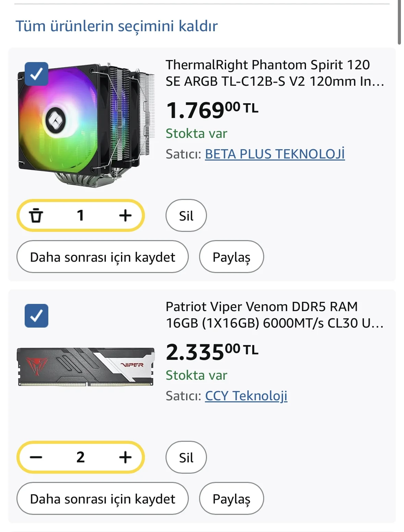Open seller BETA PLUS TEKNOLOJİ link
This screenshot has width=404, height=532.
[x=274, y=154]
